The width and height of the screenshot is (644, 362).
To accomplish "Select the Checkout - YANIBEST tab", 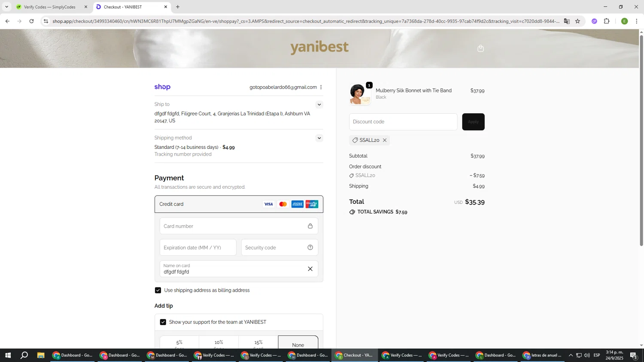I will tap(131, 7).
